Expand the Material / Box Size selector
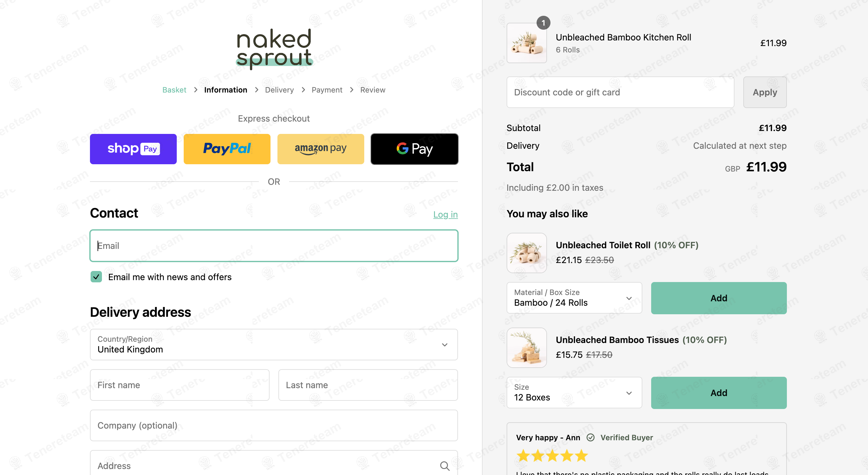Viewport: 868px width, 475px height. coord(574,298)
